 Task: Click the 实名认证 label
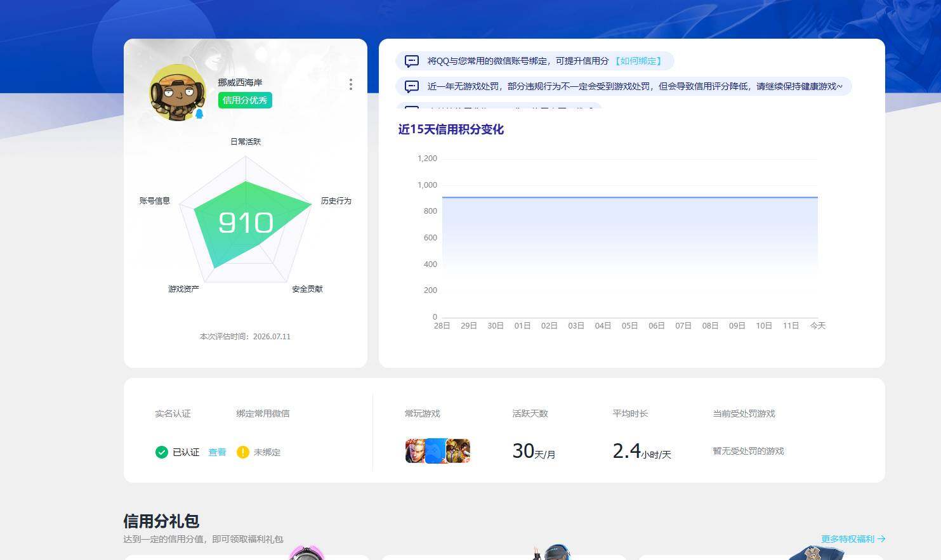173,413
